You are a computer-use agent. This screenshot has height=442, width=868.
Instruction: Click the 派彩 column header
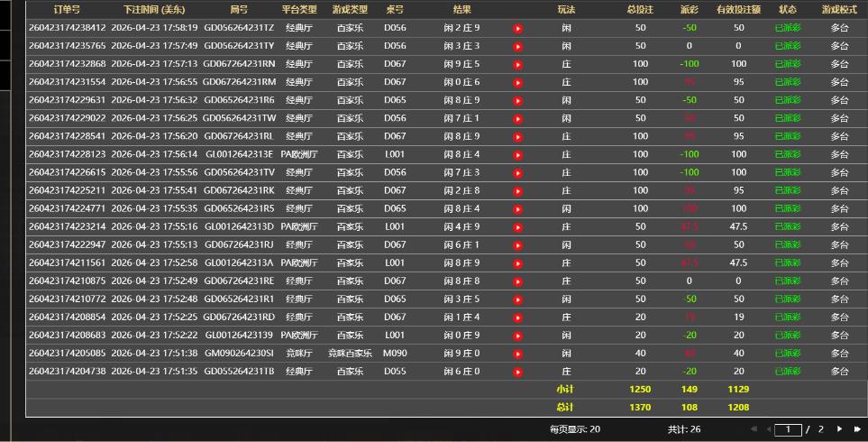690,9
